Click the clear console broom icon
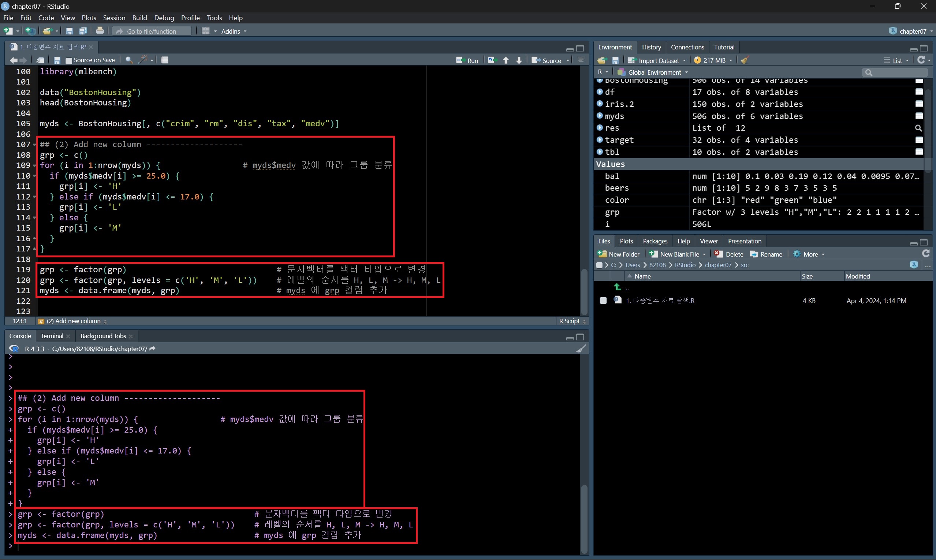936x560 pixels. click(x=581, y=349)
